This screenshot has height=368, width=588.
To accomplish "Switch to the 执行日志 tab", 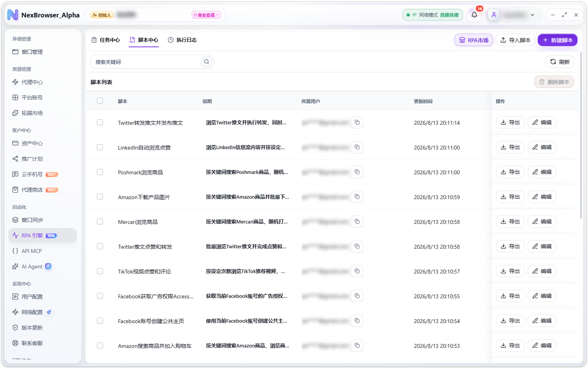I will pyautogui.click(x=182, y=40).
